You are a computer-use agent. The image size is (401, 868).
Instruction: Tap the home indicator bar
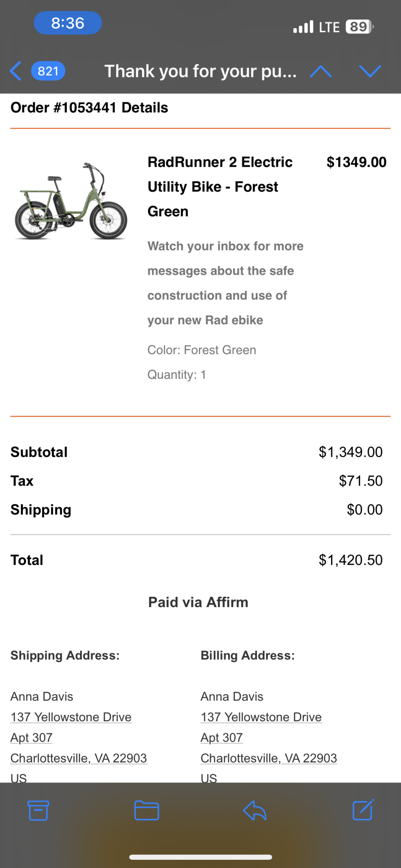point(200,857)
